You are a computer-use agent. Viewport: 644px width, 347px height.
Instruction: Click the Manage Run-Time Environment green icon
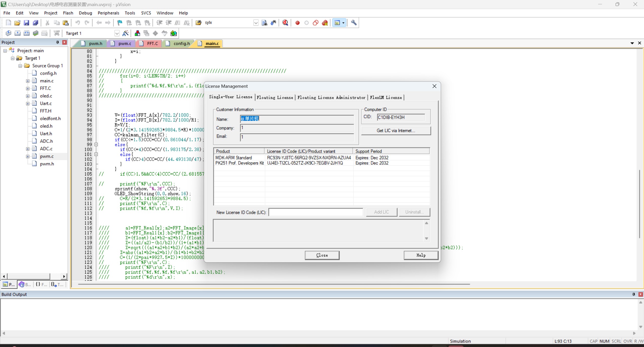(174, 33)
